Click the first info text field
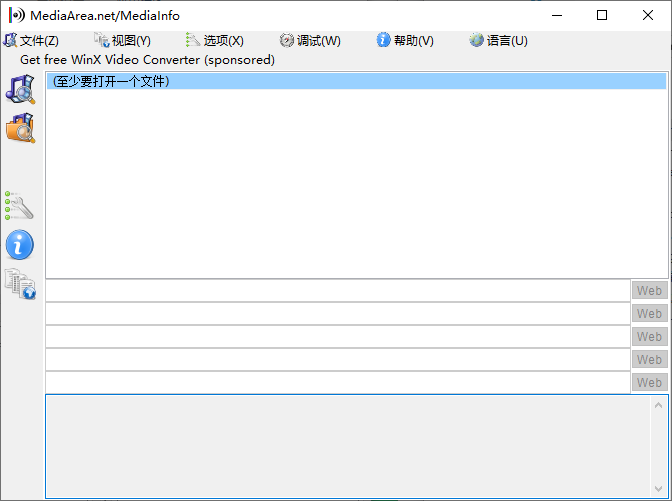The image size is (672, 501). 337,290
